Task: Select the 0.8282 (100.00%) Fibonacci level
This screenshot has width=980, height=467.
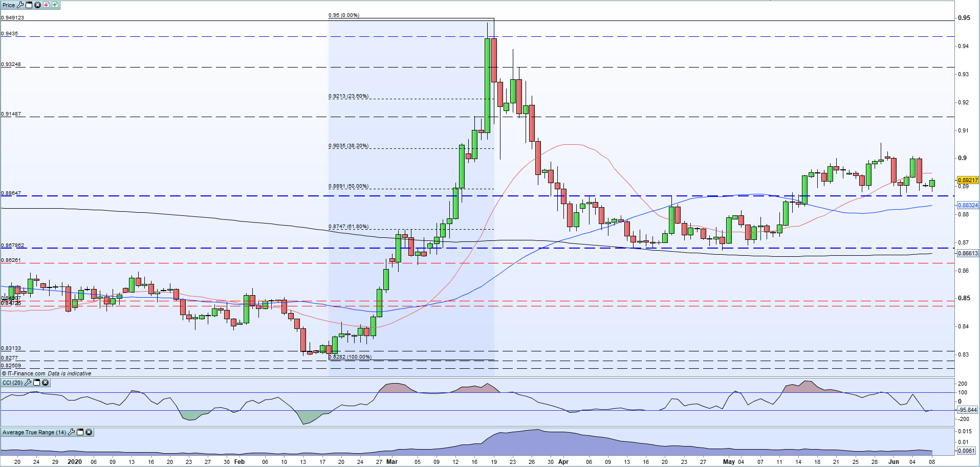Action: pyautogui.click(x=350, y=357)
